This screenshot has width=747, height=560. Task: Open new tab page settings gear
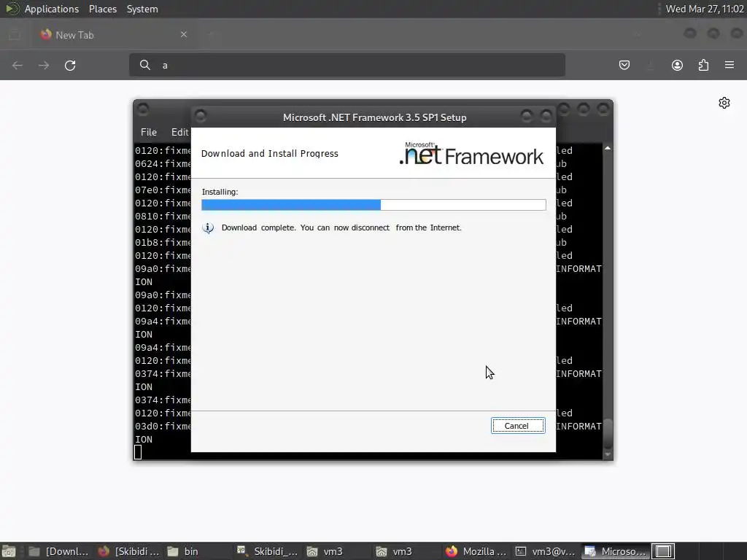(x=724, y=103)
